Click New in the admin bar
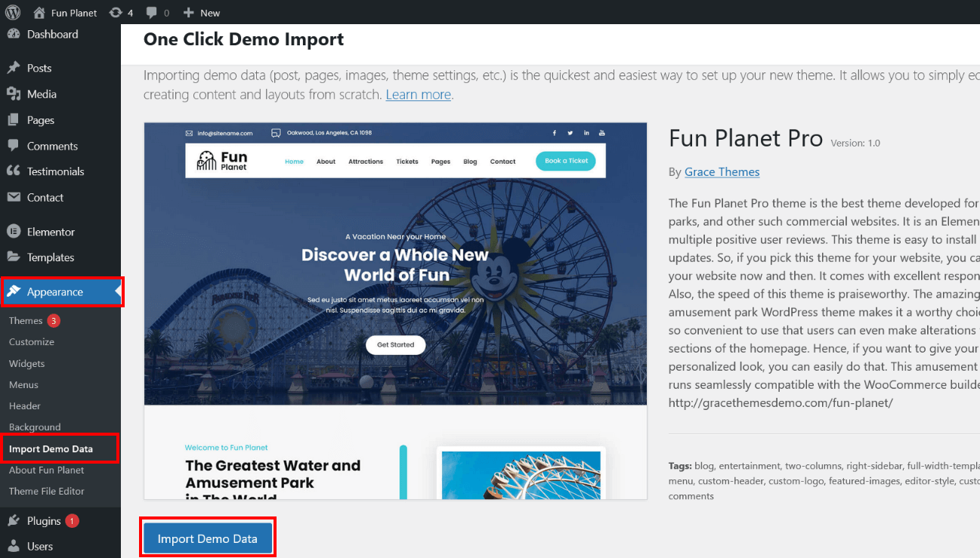 coord(210,13)
